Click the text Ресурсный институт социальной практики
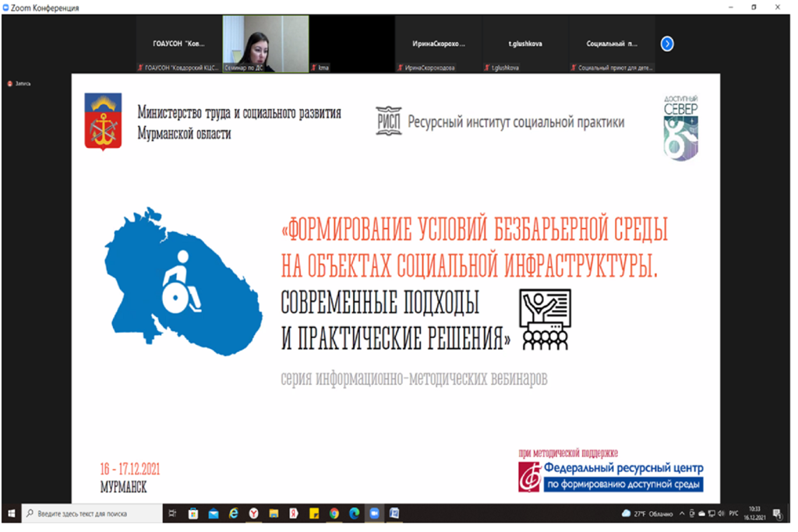The height and width of the screenshot is (532, 798). (x=516, y=122)
